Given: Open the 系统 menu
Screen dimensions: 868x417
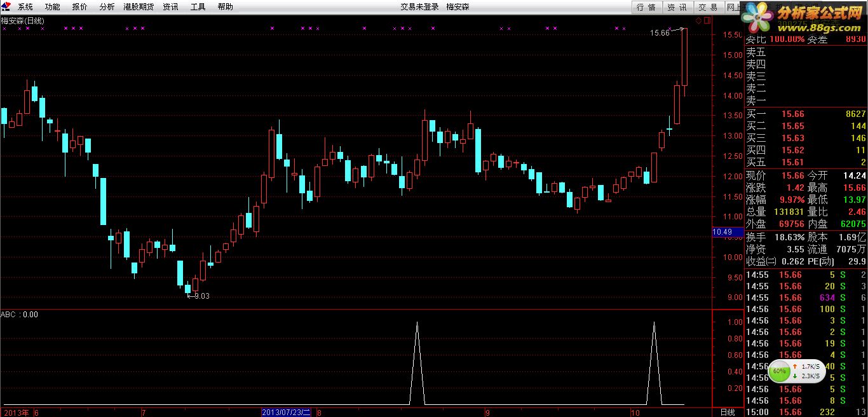Looking at the screenshot, I should click(x=25, y=7).
